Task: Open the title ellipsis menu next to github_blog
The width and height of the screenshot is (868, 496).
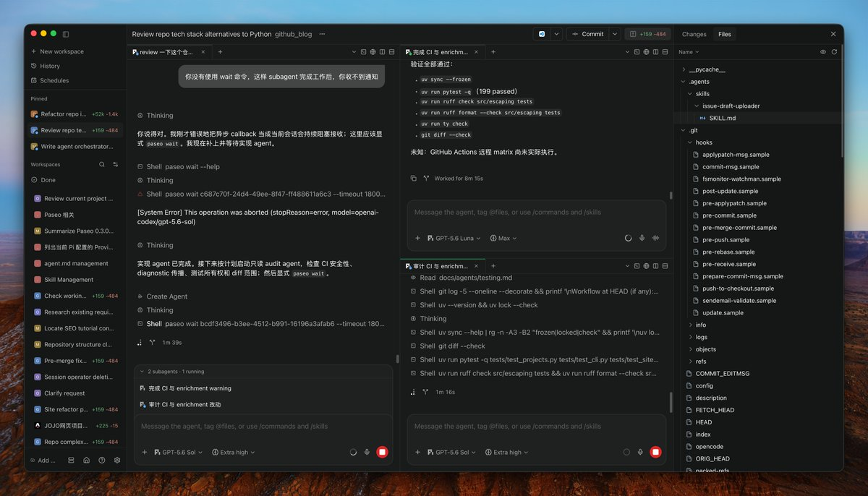Action: [322, 34]
